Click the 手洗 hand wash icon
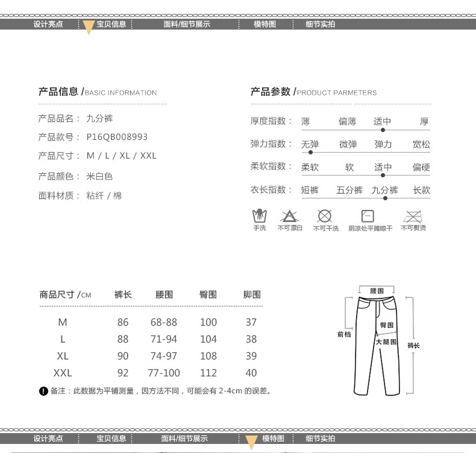 coord(260,216)
